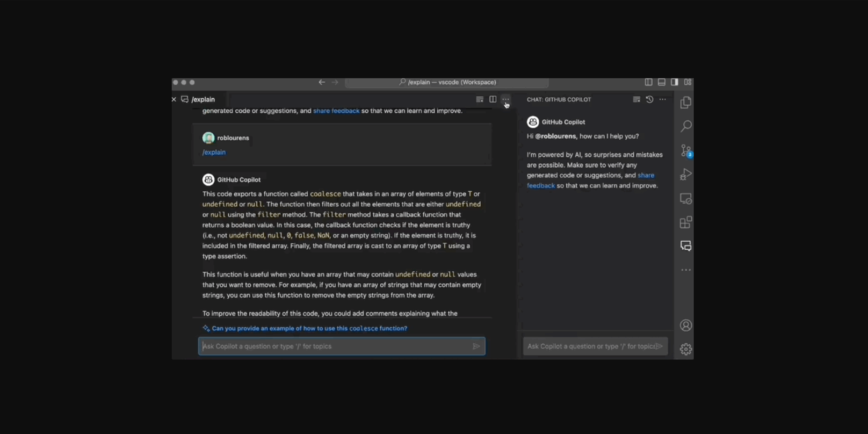Clear the chat in the /explain editor
This screenshot has height=434, width=868.
[480, 99]
